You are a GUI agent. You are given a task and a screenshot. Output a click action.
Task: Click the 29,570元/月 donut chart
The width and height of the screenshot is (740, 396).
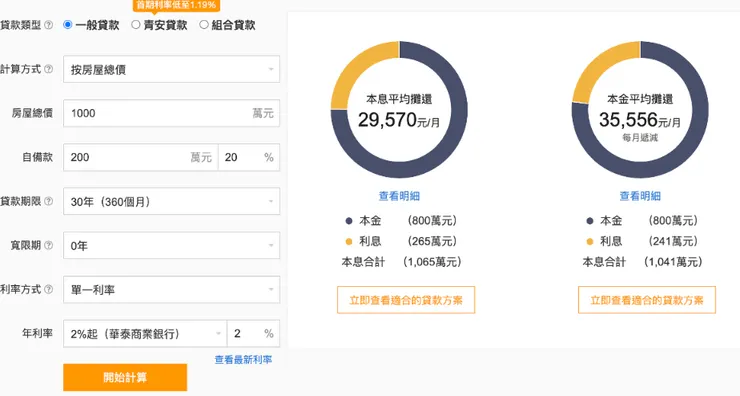tap(399, 110)
